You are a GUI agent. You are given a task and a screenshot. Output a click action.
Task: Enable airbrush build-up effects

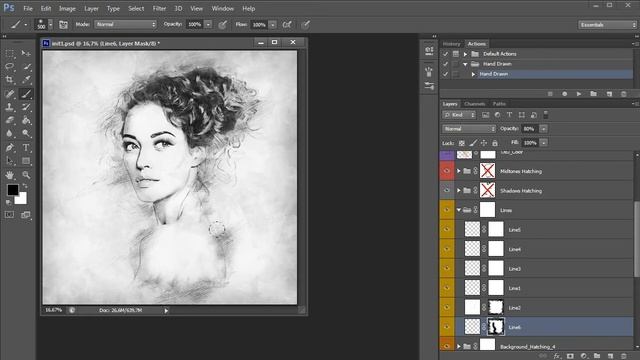point(287,25)
